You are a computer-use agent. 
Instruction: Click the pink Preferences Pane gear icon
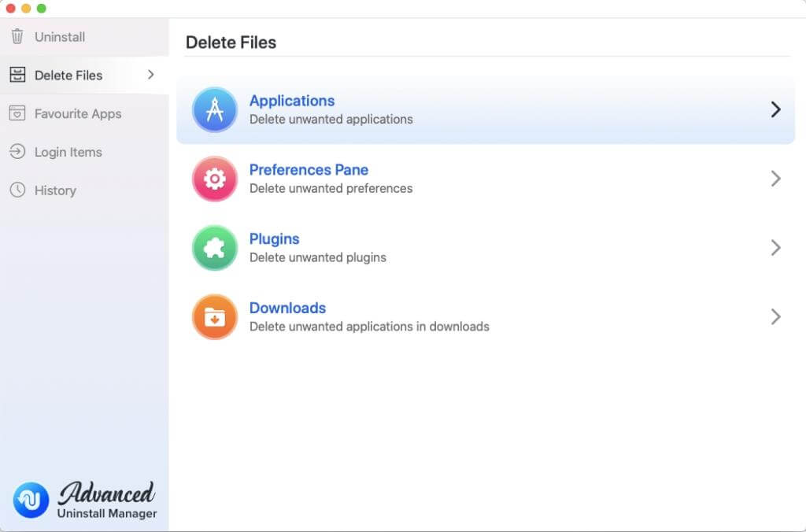[x=215, y=179]
